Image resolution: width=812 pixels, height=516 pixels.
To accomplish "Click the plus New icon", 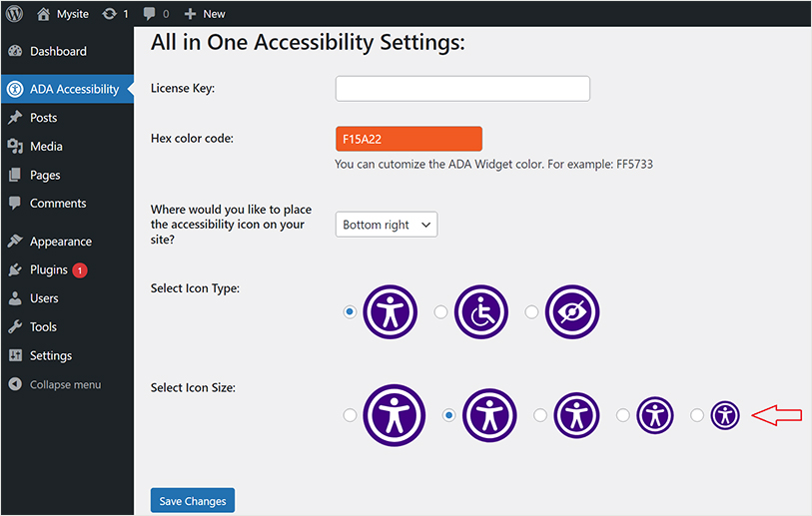I will pos(190,14).
